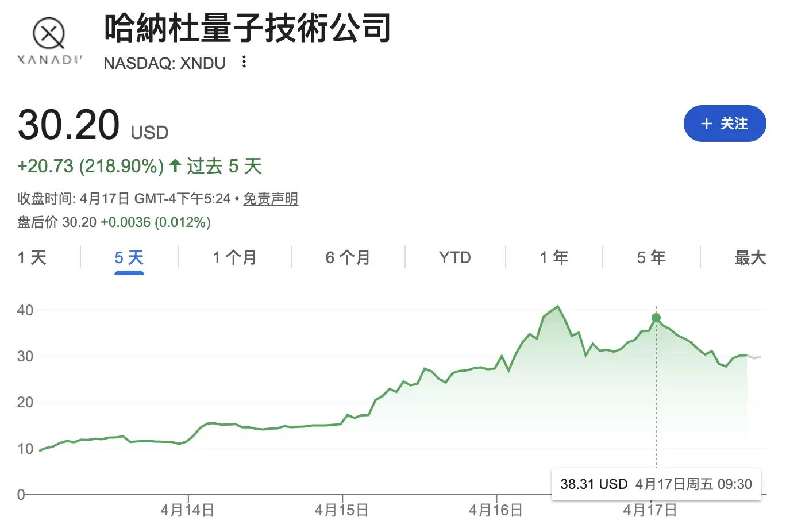Select the 最大 maximum range tab
Image resolution: width=786 pixels, height=532 pixels.
[x=750, y=257]
